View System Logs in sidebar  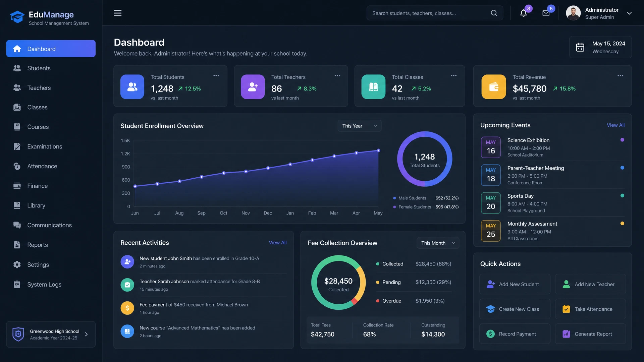click(51, 285)
